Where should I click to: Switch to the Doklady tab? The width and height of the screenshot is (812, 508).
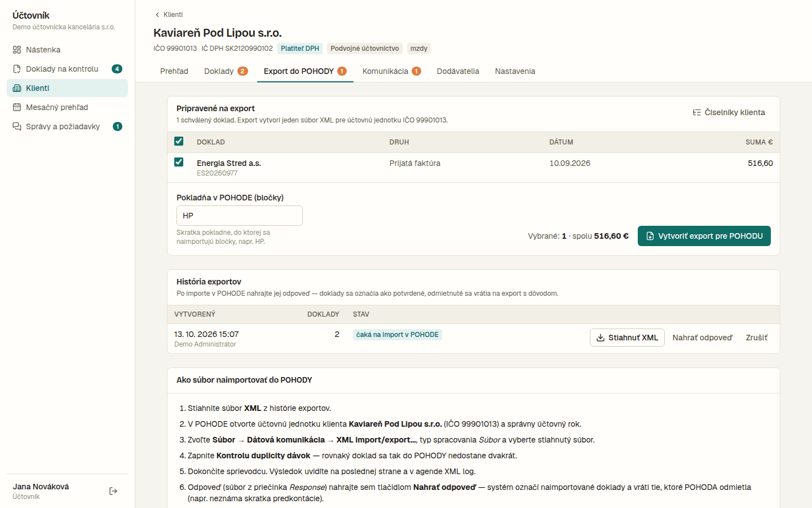coord(226,71)
